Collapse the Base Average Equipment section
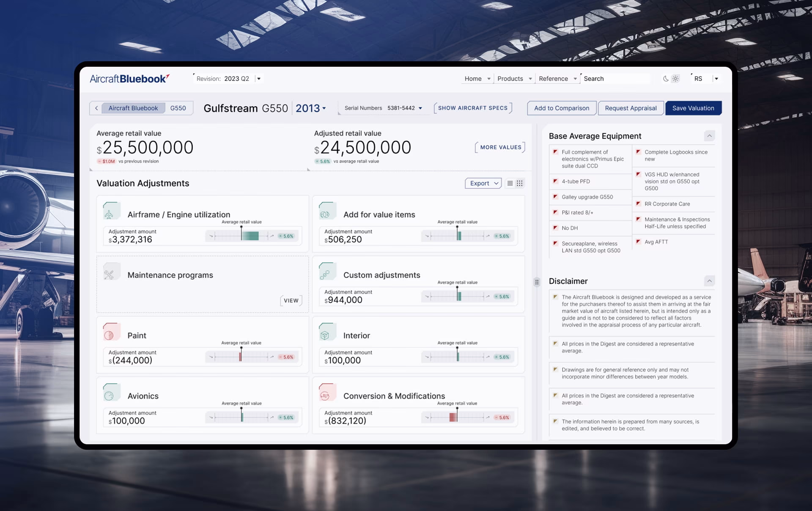 coord(710,136)
